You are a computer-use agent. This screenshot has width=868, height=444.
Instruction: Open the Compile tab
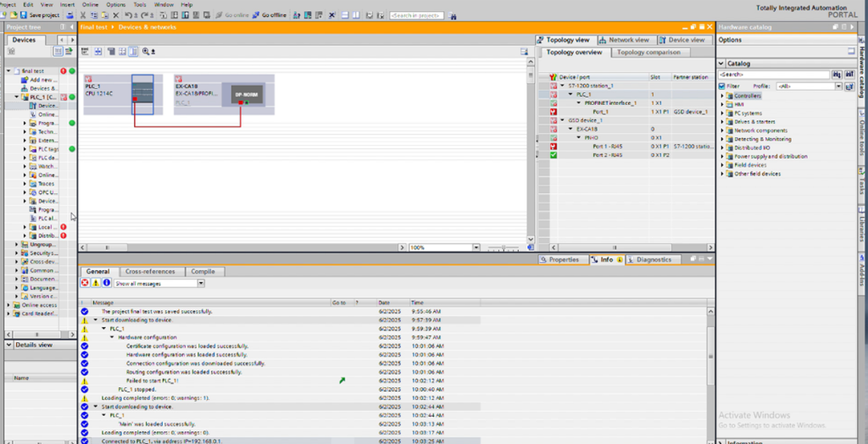[x=204, y=272]
